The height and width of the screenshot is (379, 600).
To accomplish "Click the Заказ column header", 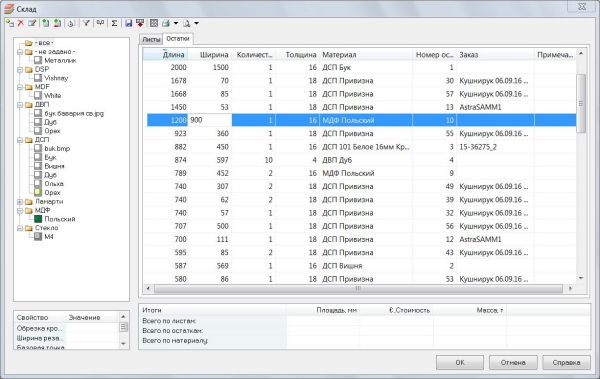I will point(495,55).
